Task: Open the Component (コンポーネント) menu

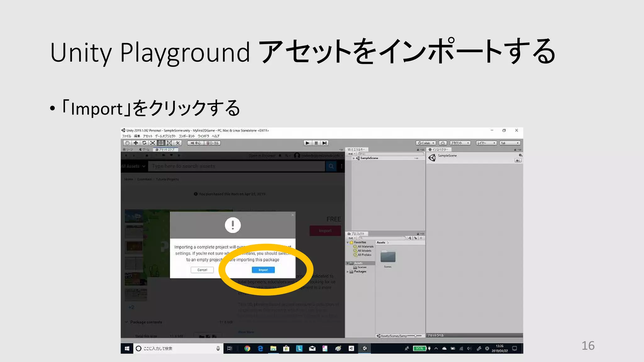Action: point(187,136)
